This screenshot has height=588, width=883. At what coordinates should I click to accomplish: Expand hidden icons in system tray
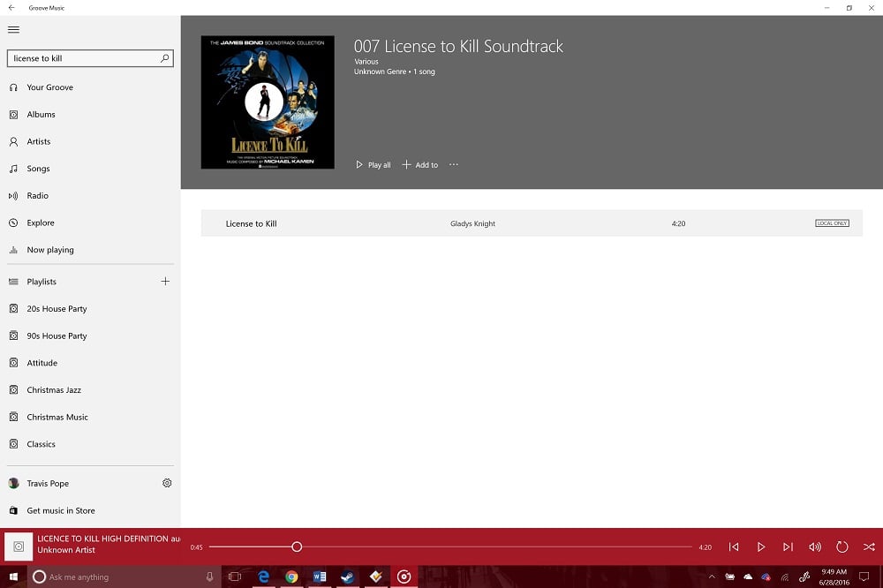tap(712, 577)
